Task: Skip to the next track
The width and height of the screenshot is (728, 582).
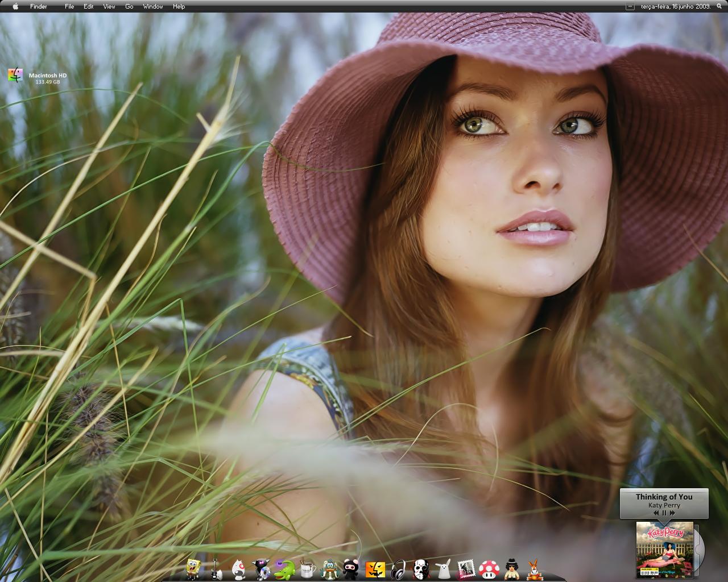Action: 672,513
